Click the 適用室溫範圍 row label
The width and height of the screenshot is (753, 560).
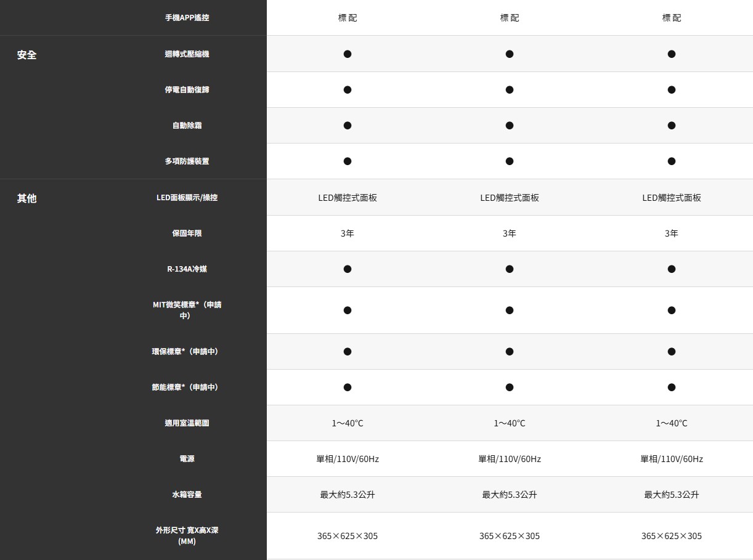(x=187, y=423)
